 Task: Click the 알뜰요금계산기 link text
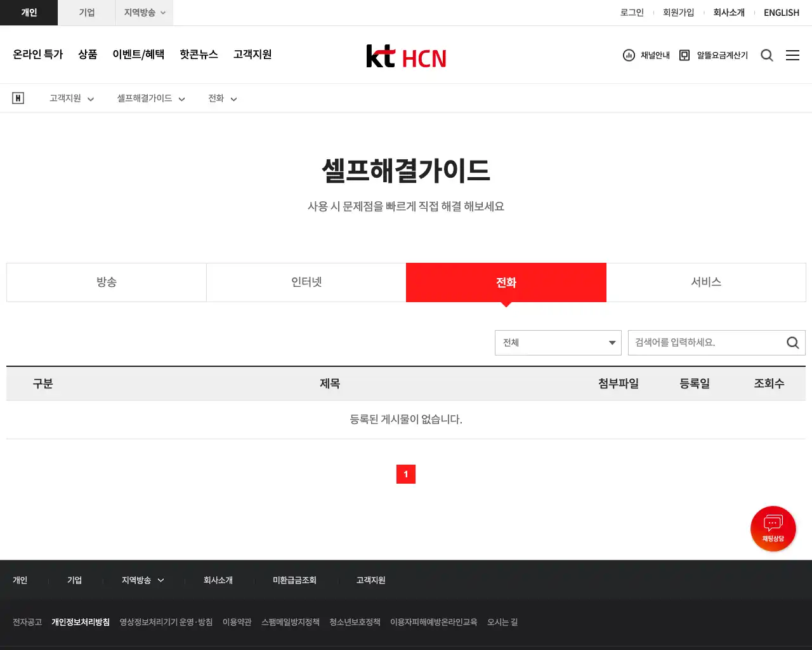pos(723,55)
